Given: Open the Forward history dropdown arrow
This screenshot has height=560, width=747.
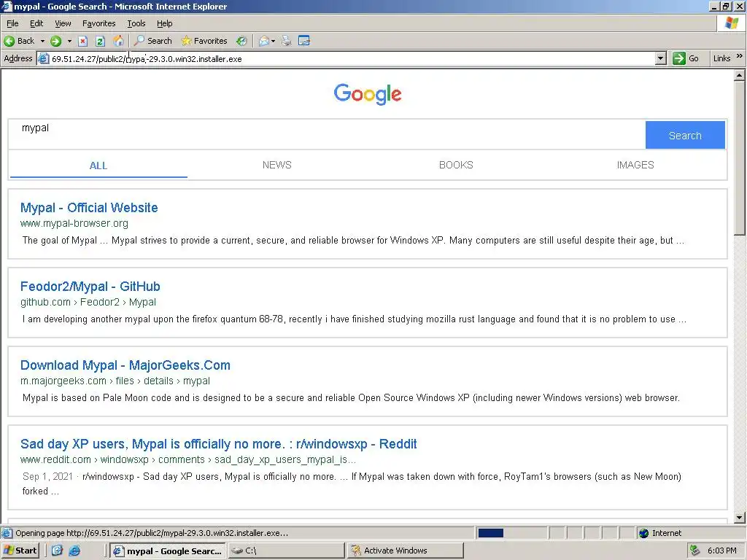Looking at the screenshot, I should (69, 41).
